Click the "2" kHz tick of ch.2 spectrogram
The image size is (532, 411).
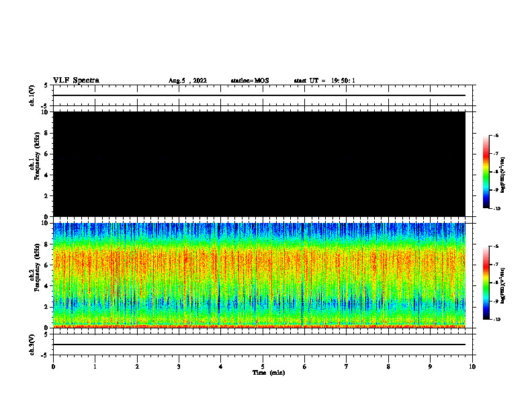tap(46, 307)
